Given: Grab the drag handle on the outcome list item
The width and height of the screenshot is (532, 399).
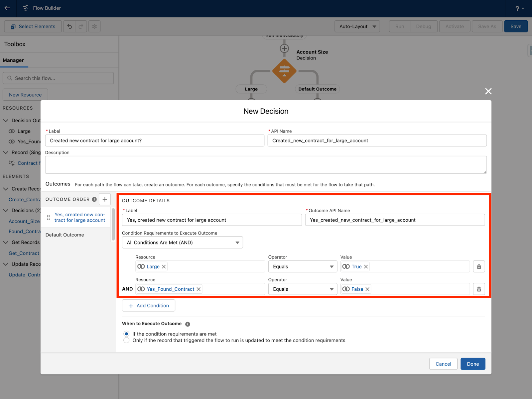Looking at the screenshot, I should [x=48, y=217].
